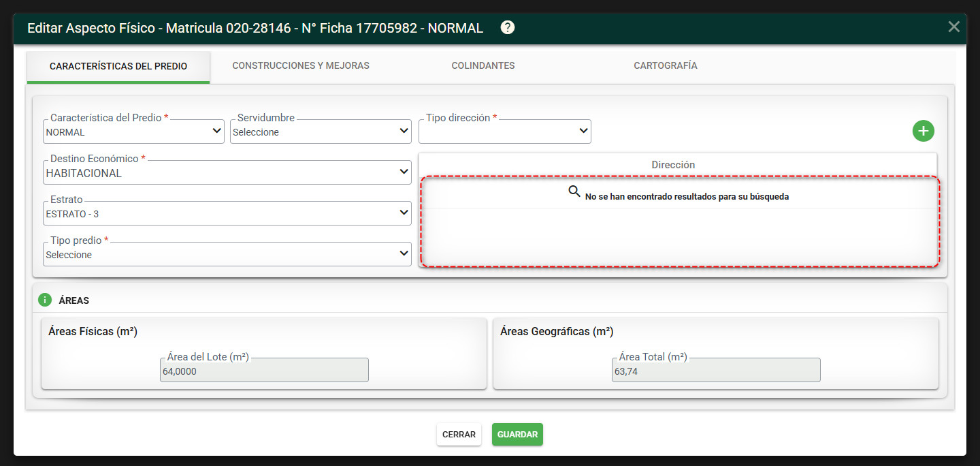Click the green info icon beside ÁREAS
Screen dimensions: 980x466
[x=45, y=300]
